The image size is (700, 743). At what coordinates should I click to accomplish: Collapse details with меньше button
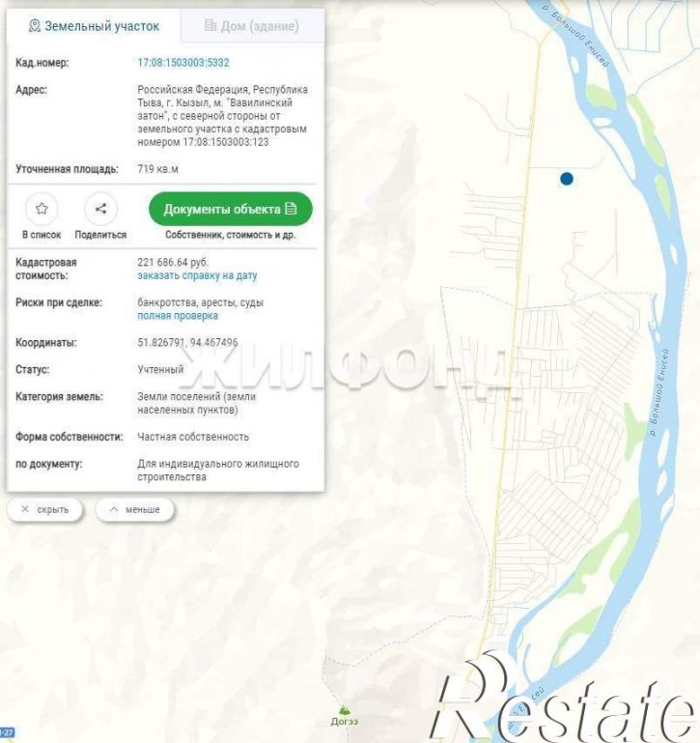pos(135,510)
